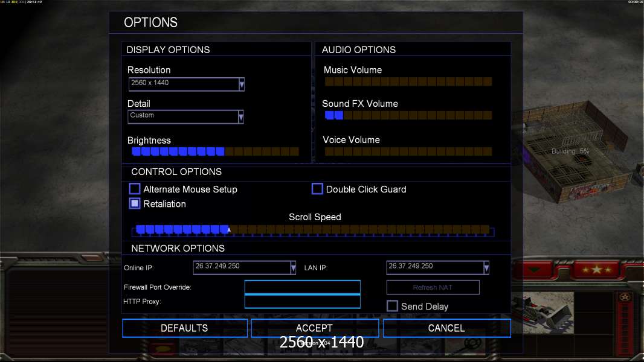Click the Scroll Speed slider track
Image resolution: width=644 pixels, height=362 pixels.
[x=313, y=230]
